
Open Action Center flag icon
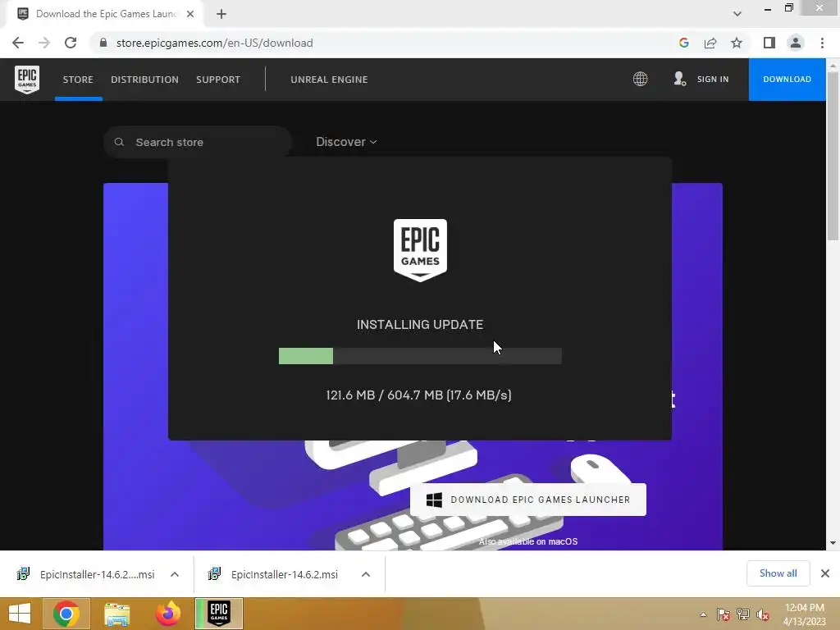724,615
